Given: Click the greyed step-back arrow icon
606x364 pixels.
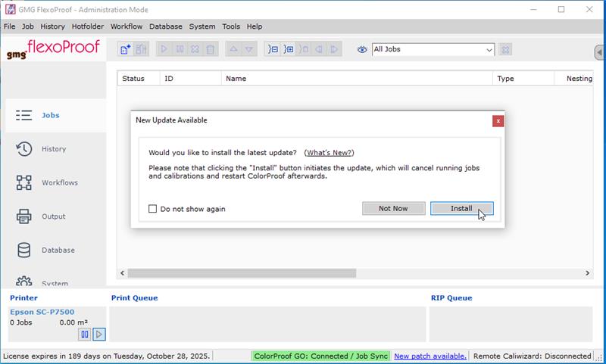Looking at the screenshot, I should 319,49.
